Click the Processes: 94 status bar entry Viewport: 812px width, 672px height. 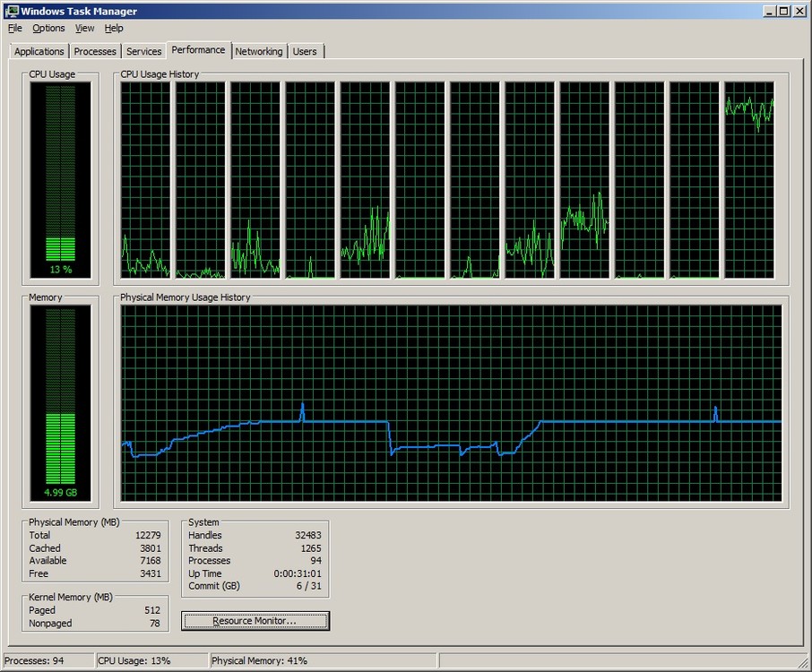tap(49, 660)
